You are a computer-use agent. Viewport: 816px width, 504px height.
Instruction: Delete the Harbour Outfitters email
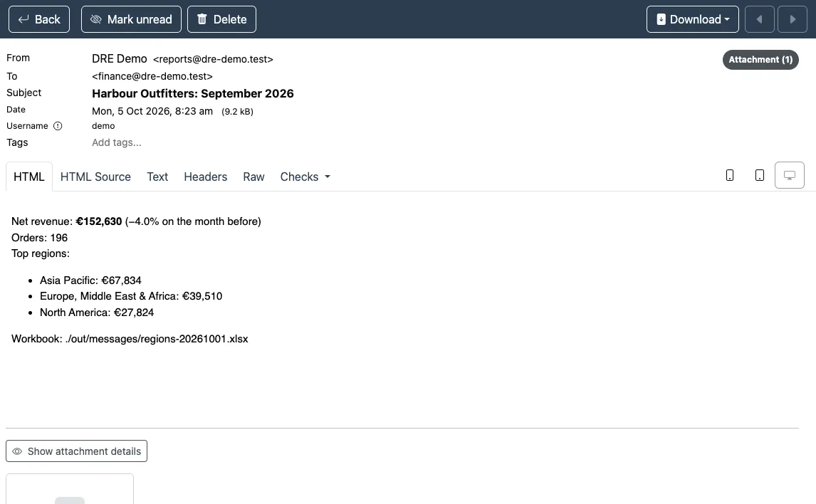221,19
